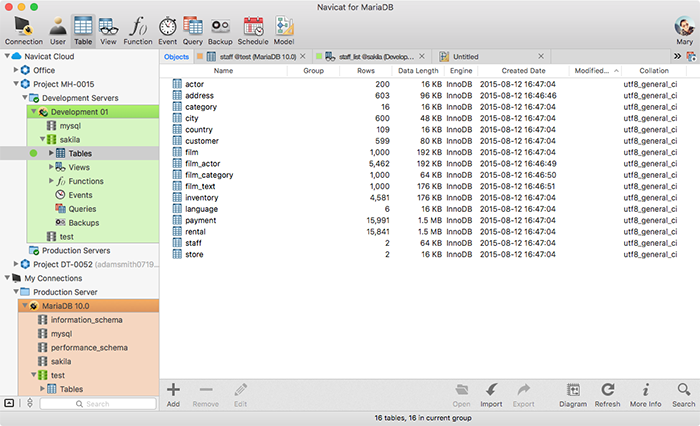
Task: Select the Table toolbar icon
Action: tap(83, 30)
